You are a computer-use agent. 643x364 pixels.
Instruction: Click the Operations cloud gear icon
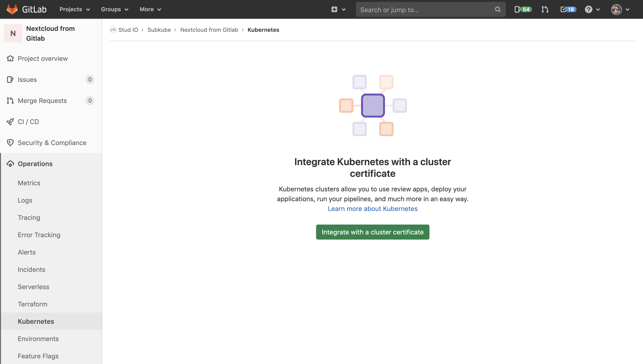(x=10, y=164)
